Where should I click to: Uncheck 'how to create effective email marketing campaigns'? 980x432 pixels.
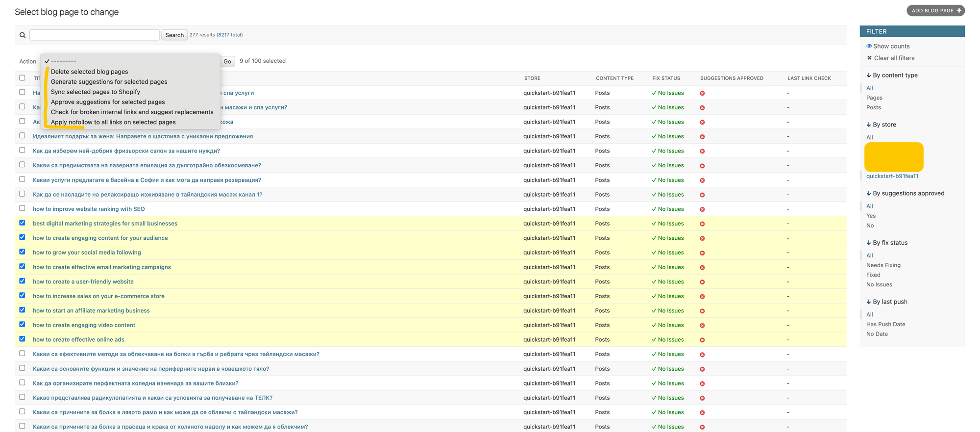click(22, 266)
